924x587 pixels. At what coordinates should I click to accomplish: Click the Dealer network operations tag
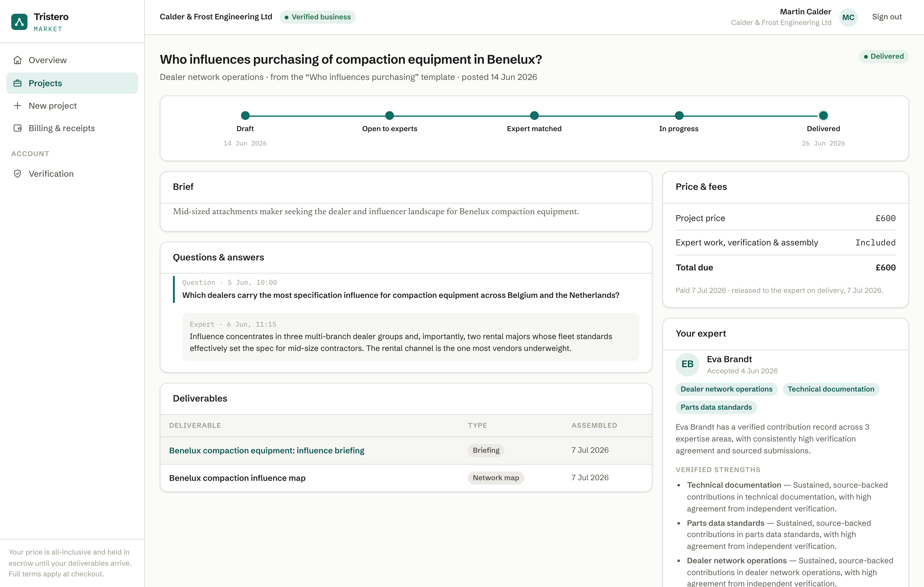(x=726, y=389)
